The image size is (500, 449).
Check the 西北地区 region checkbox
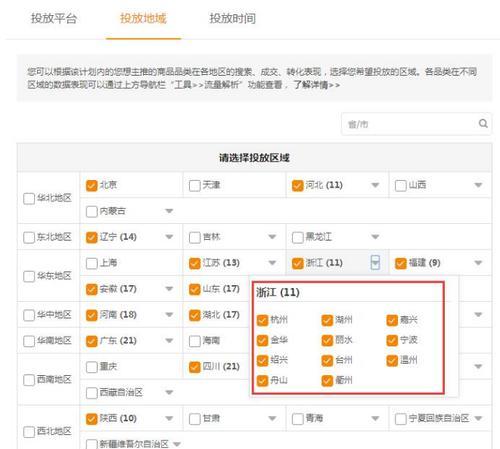29,432
